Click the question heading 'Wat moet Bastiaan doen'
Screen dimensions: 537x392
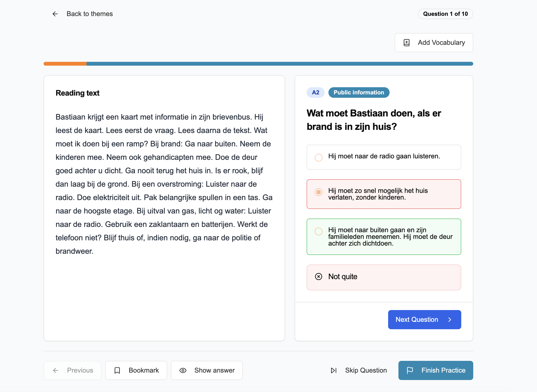[x=374, y=120]
